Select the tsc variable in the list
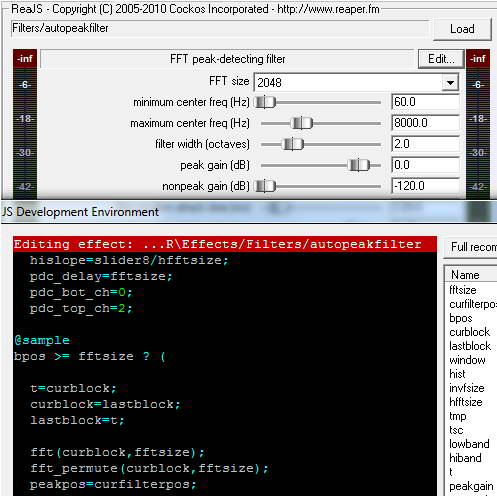The width and height of the screenshot is (497, 498). coord(456,430)
